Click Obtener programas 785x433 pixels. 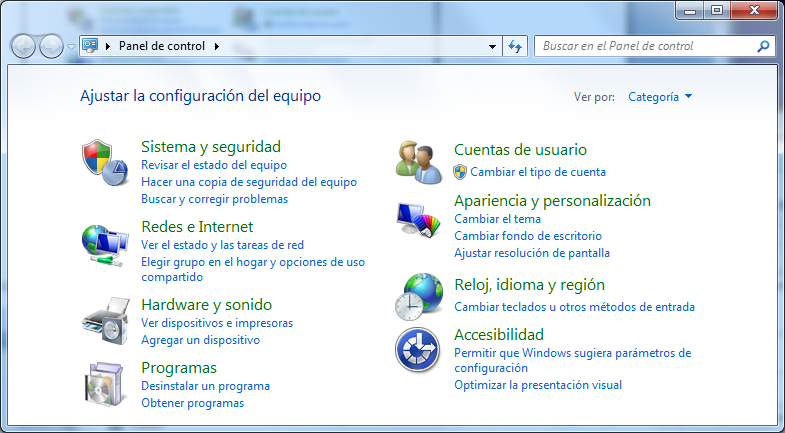tap(192, 403)
